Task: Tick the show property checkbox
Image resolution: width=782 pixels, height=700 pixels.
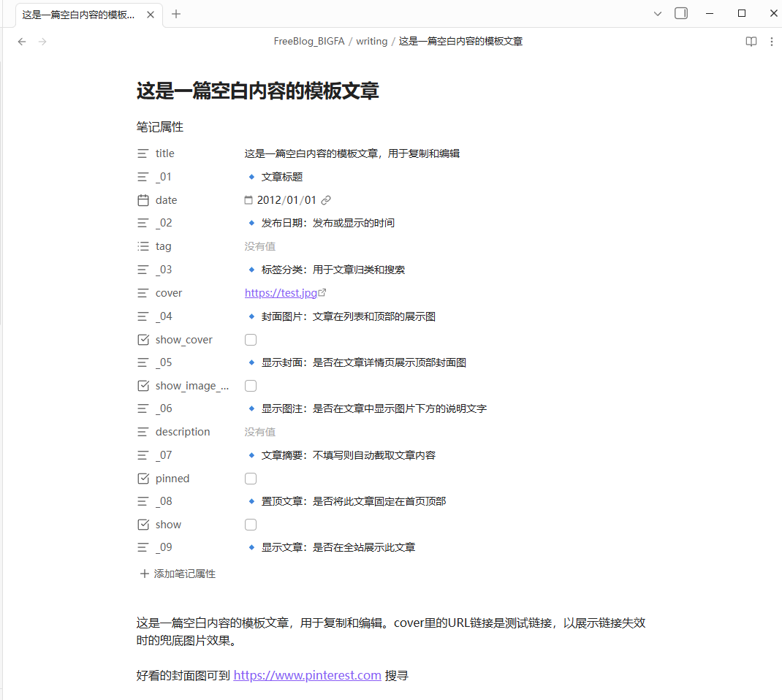Action: 251,525
